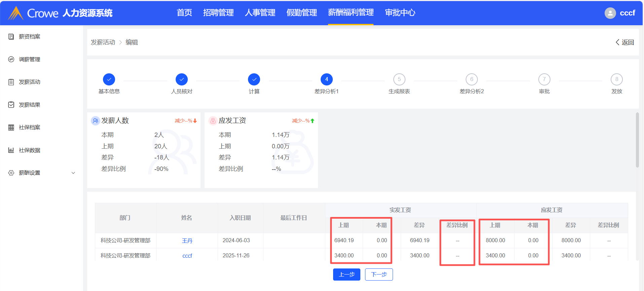Click the 下一步 button
This screenshot has height=291, width=644.
[379, 275]
